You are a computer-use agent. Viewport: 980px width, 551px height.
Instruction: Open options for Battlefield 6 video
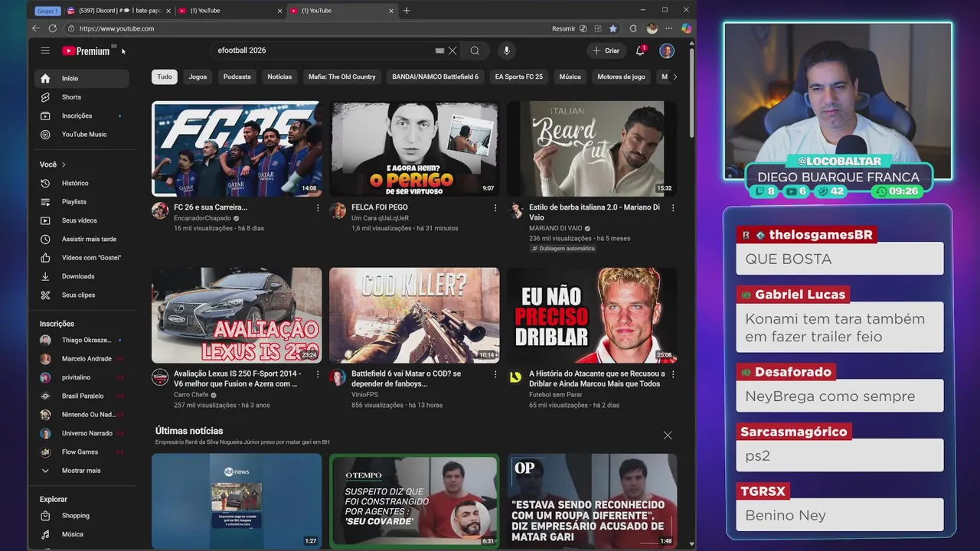pyautogui.click(x=495, y=374)
